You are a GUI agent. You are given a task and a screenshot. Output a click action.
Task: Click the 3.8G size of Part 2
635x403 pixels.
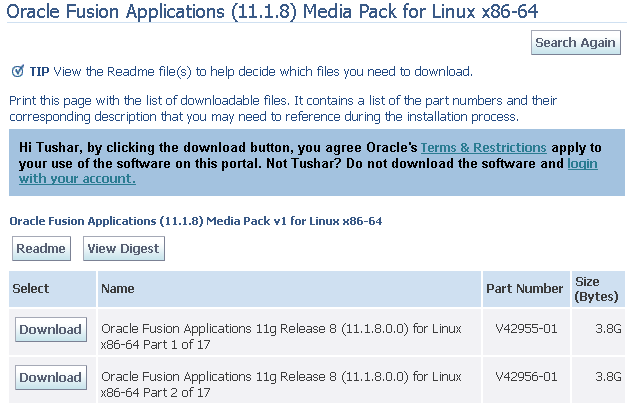(608, 377)
